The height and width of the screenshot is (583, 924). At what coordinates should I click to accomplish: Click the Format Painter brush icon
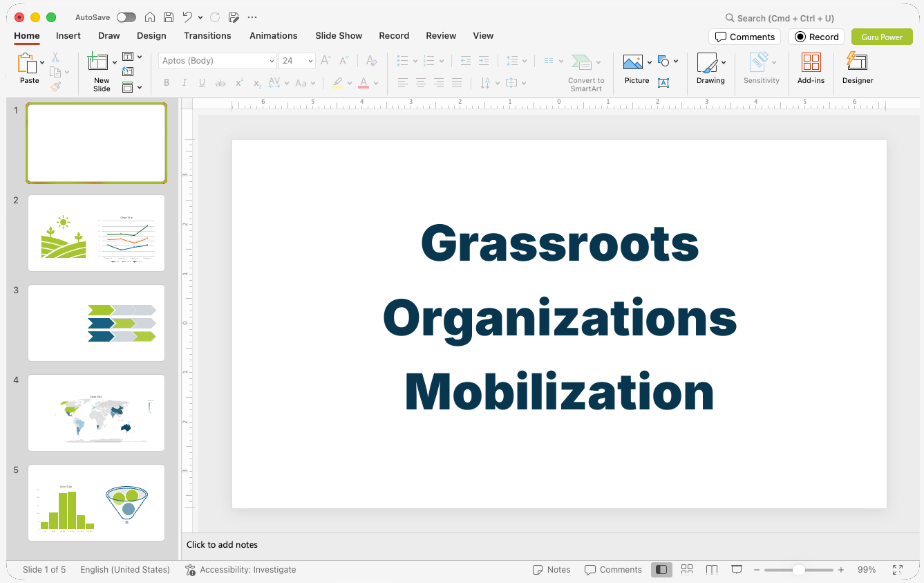(x=55, y=86)
